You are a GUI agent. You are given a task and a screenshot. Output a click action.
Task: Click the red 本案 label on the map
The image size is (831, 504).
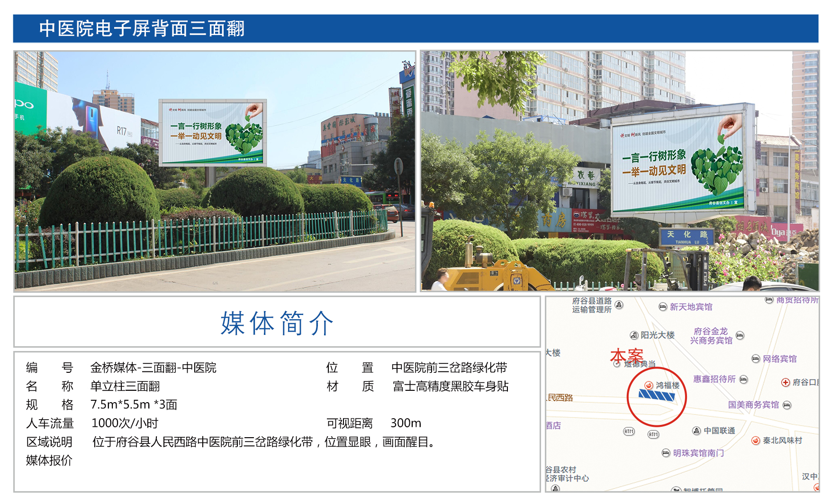[x=626, y=355]
